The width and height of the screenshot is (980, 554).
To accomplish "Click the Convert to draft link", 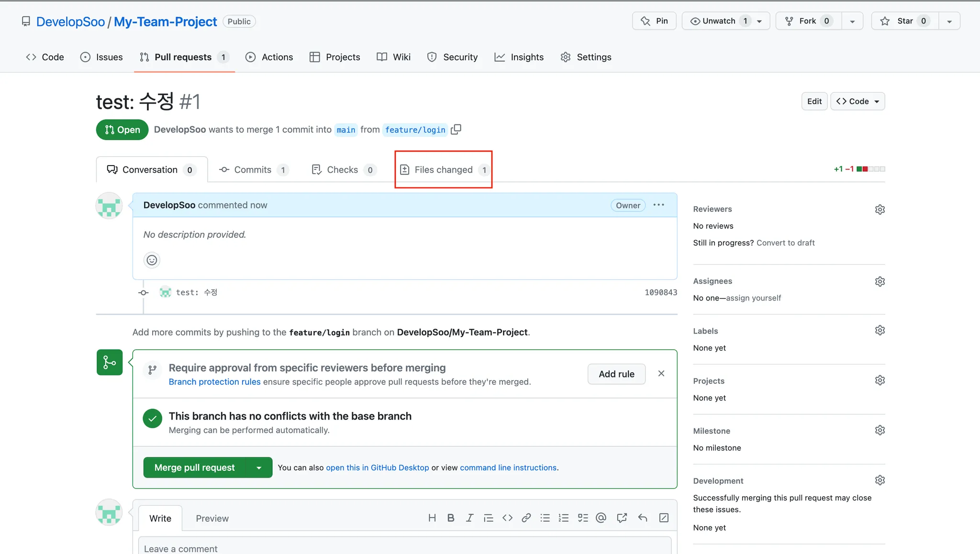I will [x=785, y=243].
